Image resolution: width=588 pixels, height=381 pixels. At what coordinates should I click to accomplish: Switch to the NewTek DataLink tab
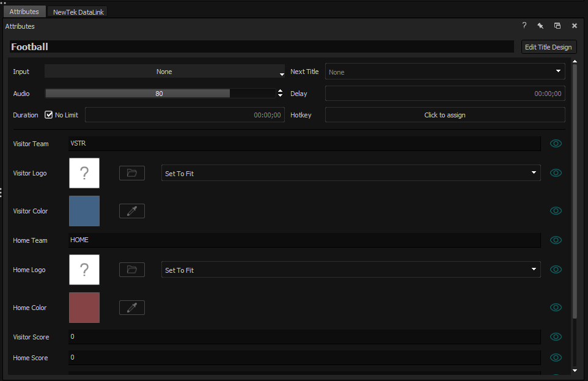pyautogui.click(x=78, y=12)
